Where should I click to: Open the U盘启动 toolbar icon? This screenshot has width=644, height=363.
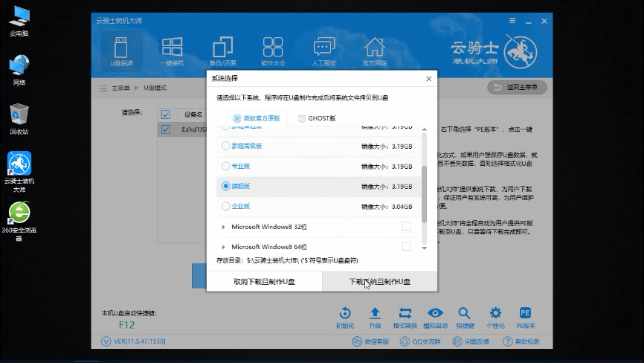click(x=121, y=51)
